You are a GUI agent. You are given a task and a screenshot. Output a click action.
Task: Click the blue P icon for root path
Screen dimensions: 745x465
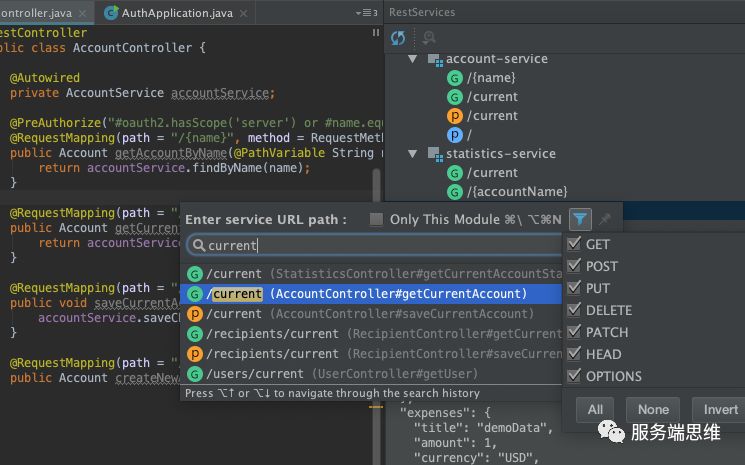[x=455, y=135]
